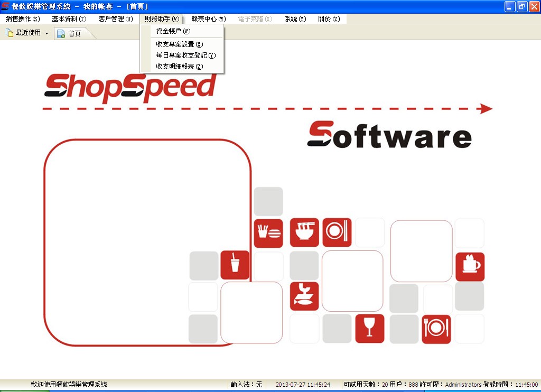This screenshot has width=541, height=392.
Task: Launch the 收支明細報表(Z) report entry
Action: point(182,66)
